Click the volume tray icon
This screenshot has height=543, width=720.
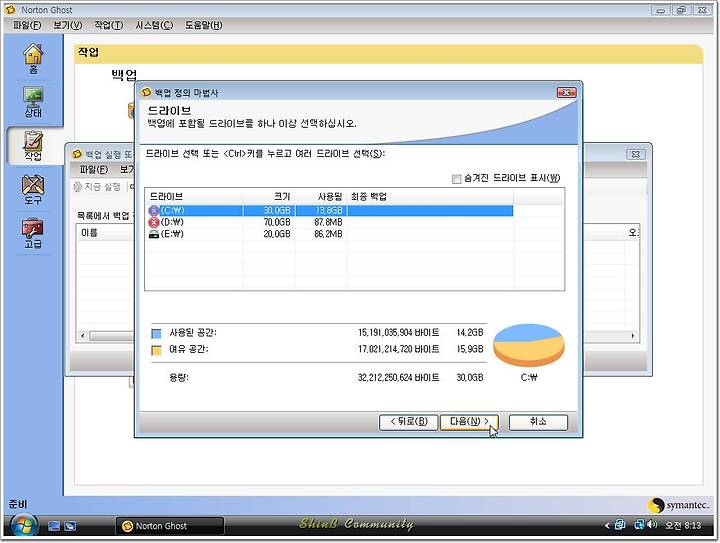point(652,524)
